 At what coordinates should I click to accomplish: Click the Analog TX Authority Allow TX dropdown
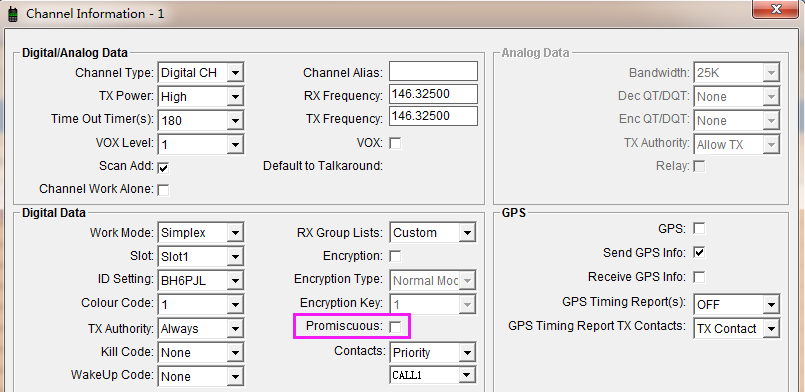737,144
